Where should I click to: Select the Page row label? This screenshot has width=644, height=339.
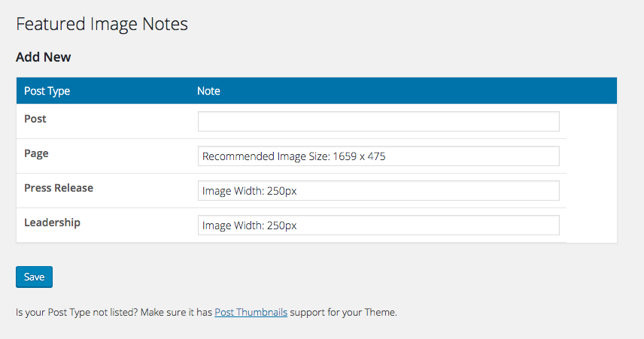36,153
